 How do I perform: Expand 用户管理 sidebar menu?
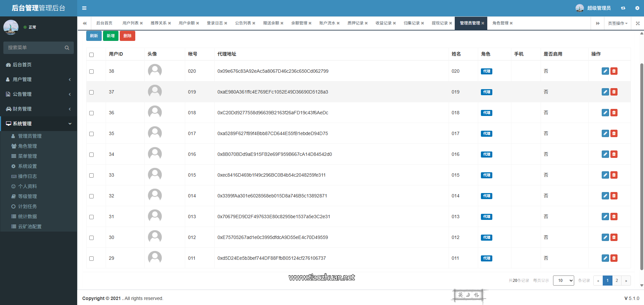39,79
